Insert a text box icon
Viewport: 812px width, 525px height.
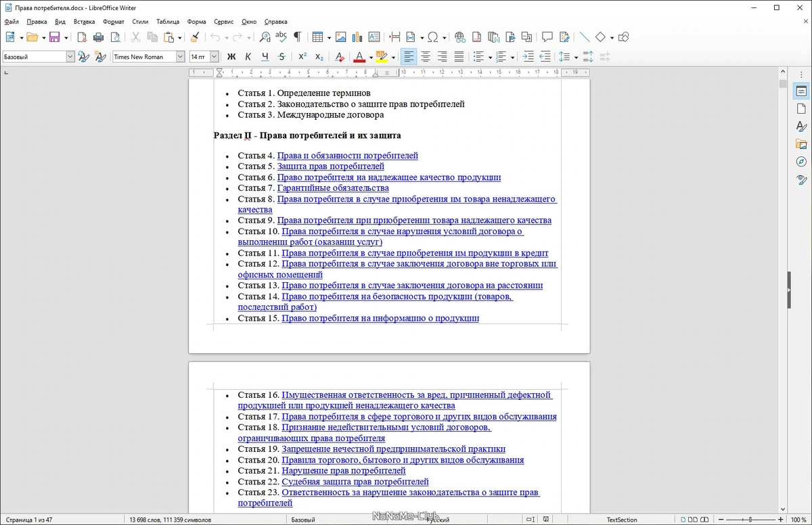point(375,37)
